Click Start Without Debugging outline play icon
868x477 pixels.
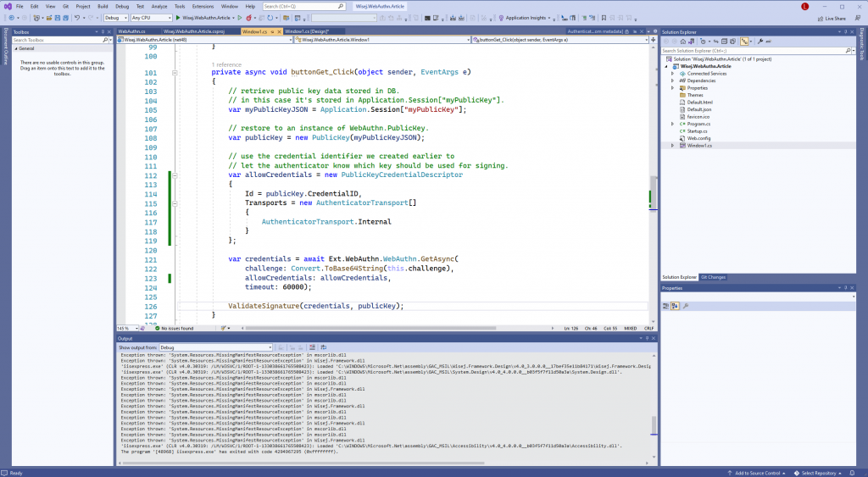pyautogui.click(x=240, y=18)
